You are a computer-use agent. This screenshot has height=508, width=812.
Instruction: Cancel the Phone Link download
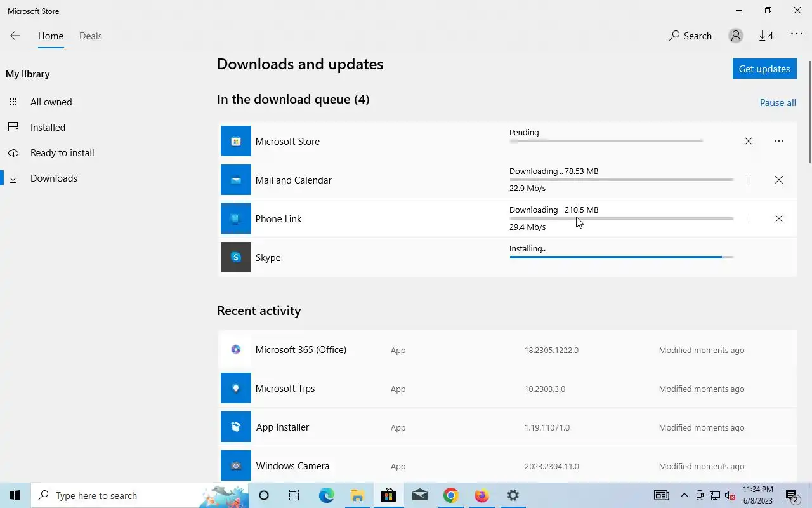pos(779,218)
